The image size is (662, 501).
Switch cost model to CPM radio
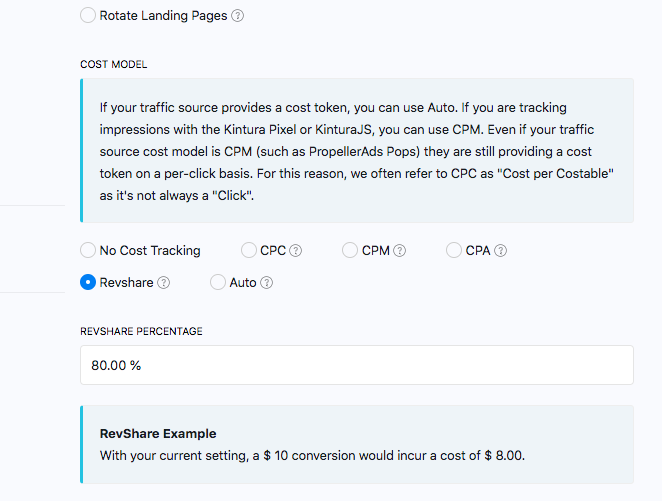point(350,251)
